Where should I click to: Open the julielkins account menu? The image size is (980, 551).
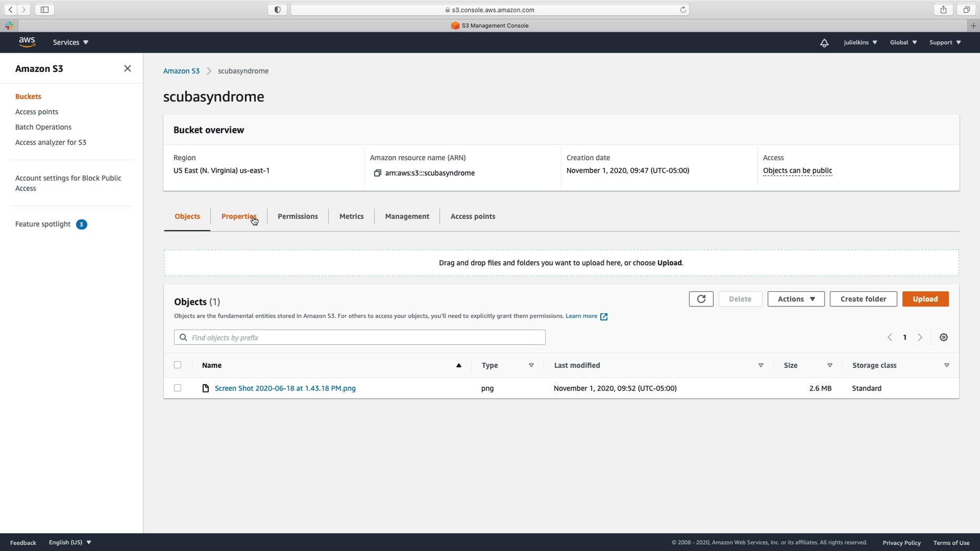tap(860, 43)
